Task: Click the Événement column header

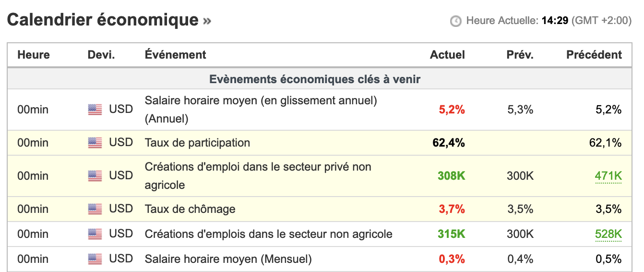Action: (x=175, y=55)
